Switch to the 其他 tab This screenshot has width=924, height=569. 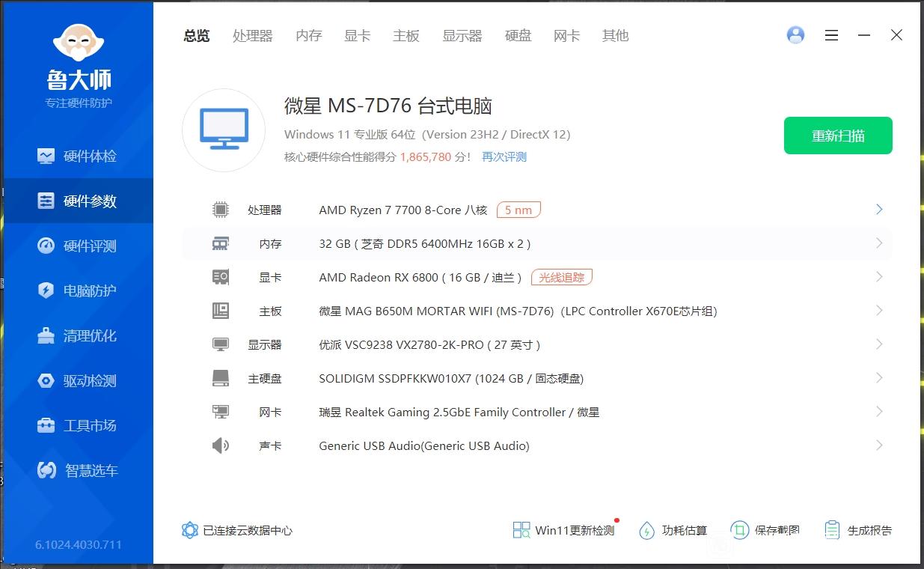click(x=616, y=36)
